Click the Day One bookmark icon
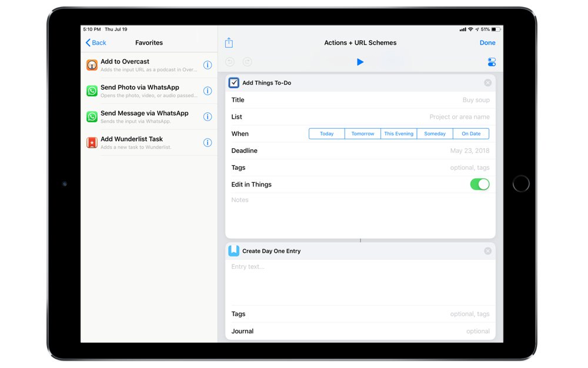Screen dimensions: 588x368 tap(233, 250)
